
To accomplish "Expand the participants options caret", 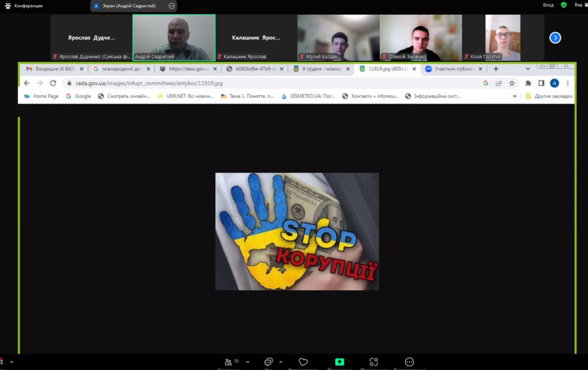I will click(x=247, y=362).
